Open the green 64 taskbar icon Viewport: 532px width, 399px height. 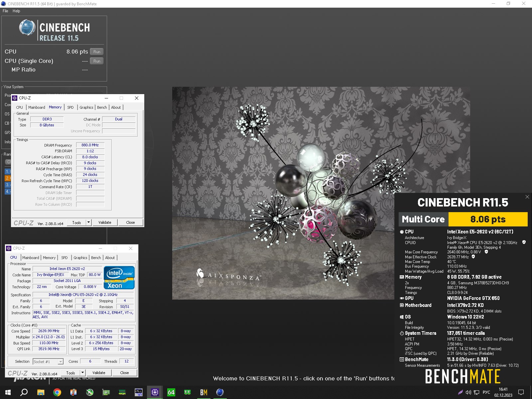pos(171,392)
